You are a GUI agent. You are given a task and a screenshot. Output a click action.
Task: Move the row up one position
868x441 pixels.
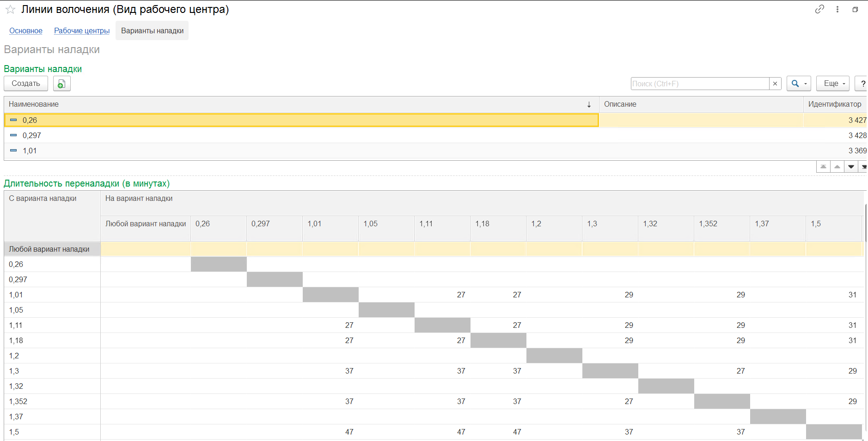[837, 167]
